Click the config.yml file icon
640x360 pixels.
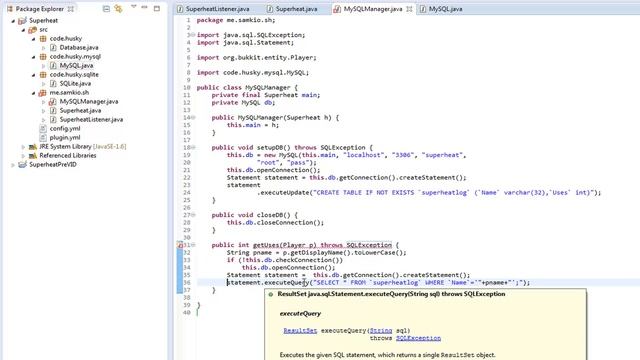coord(43,128)
